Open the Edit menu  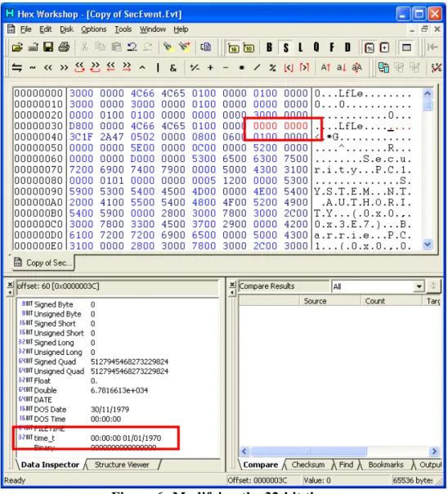(45, 29)
